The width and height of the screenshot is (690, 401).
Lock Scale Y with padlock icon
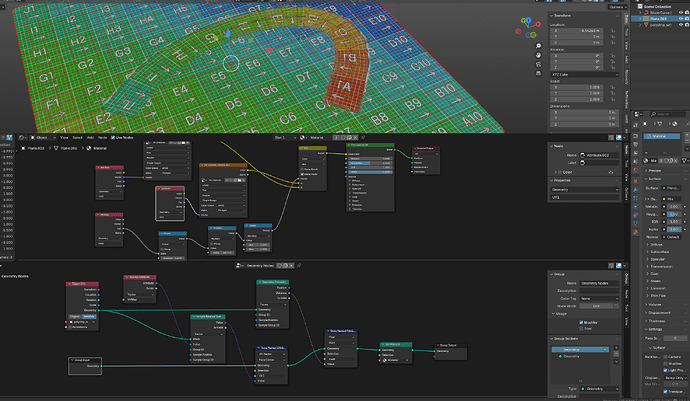coord(612,93)
